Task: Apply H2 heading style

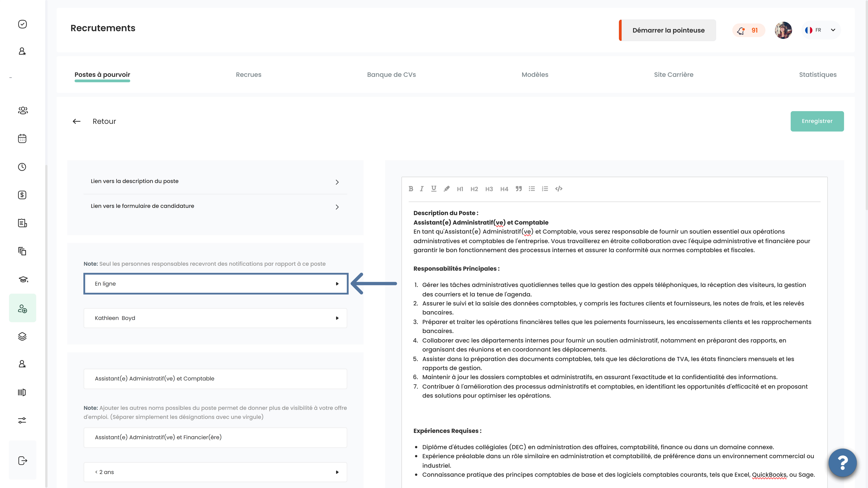Action: (x=474, y=189)
